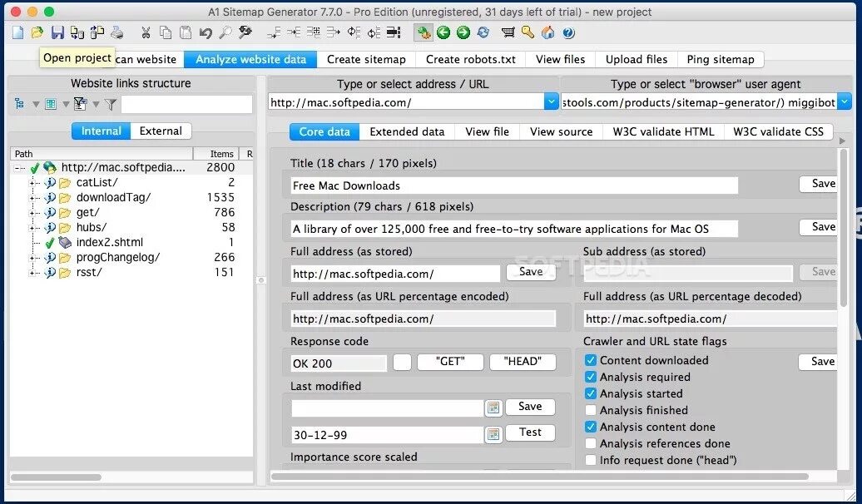This screenshot has width=862, height=504.
Task: Click the New project blank page icon
Action: (x=17, y=32)
